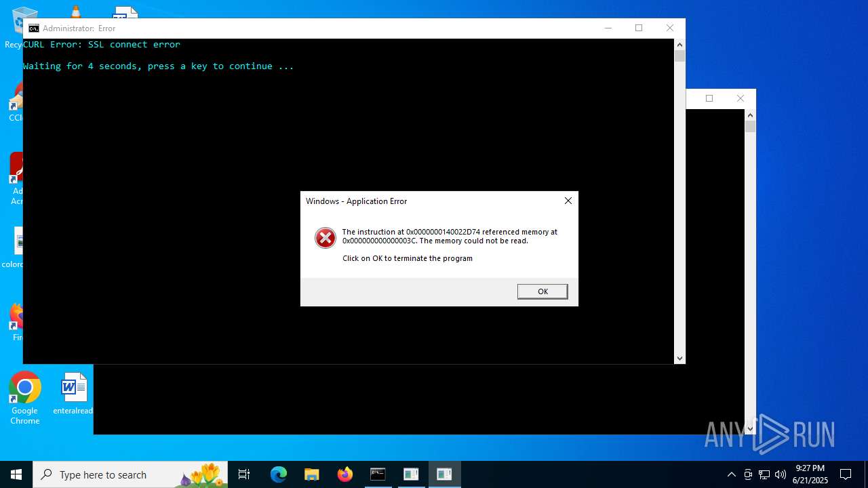
Task: Switch to the active third taskbar app icon
Action: pos(444,474)
